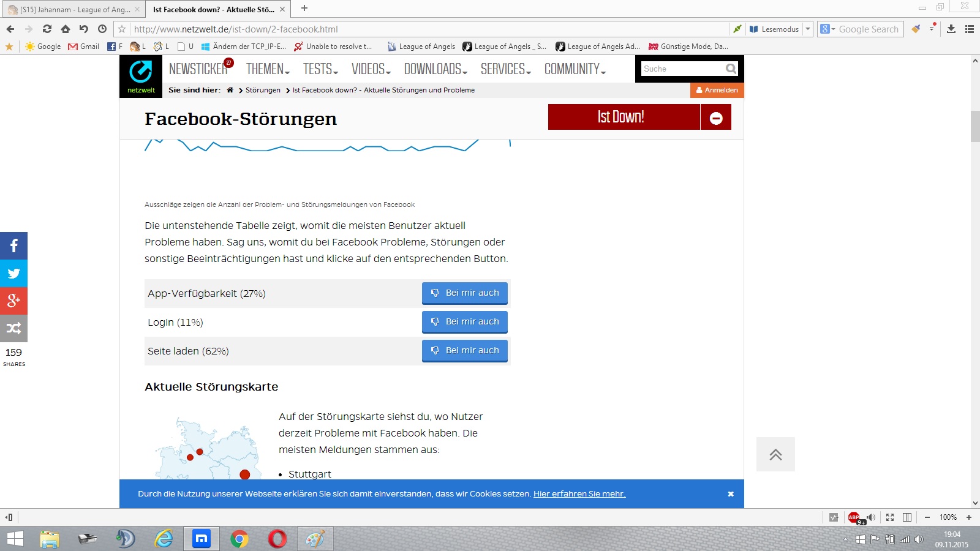The image size is (980, 551).
Task: Share page via Twitter sidebar icon
Action: click(13, 274)
